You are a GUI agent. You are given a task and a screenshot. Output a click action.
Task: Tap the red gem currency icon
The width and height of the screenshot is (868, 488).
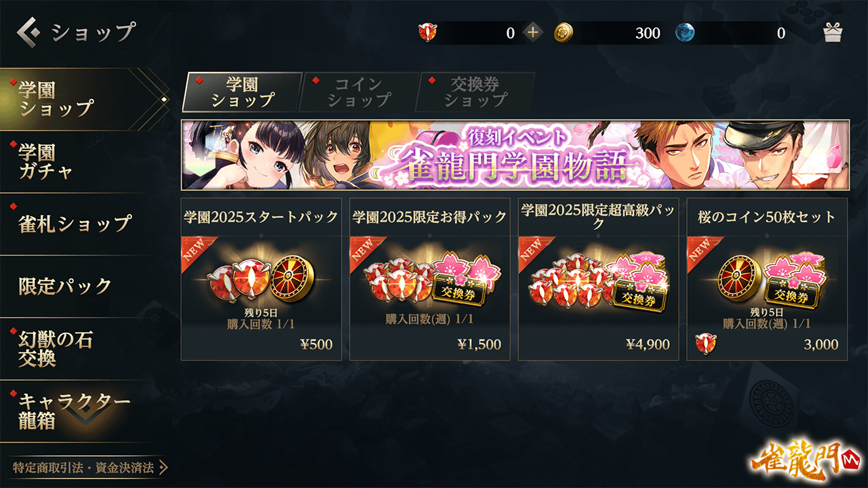tap(428, 33)
